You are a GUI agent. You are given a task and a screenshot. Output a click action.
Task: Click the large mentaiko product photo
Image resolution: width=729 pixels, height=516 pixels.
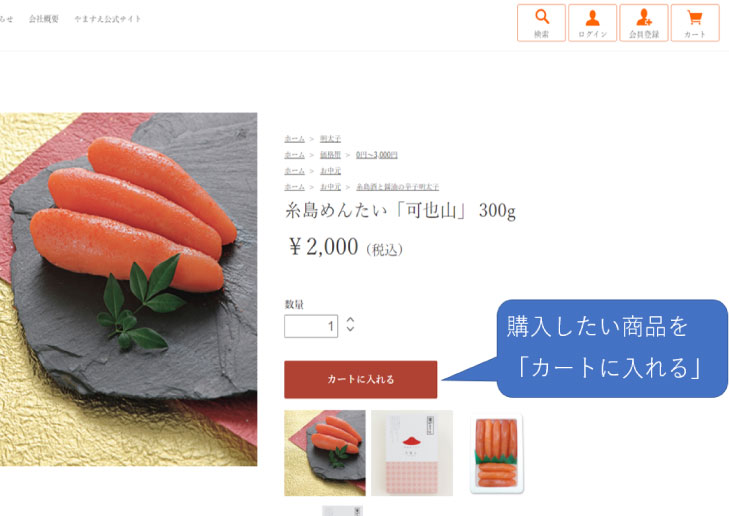click(128, 289)
